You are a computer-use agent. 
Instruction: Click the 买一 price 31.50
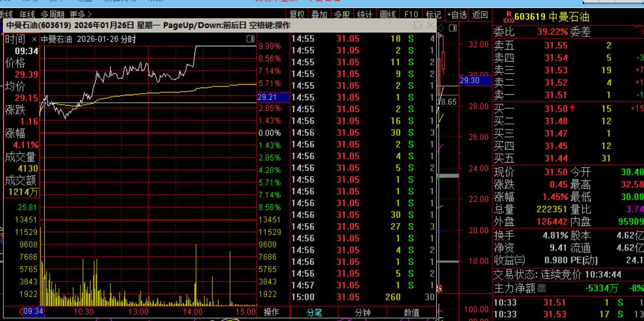click(556, 108)
